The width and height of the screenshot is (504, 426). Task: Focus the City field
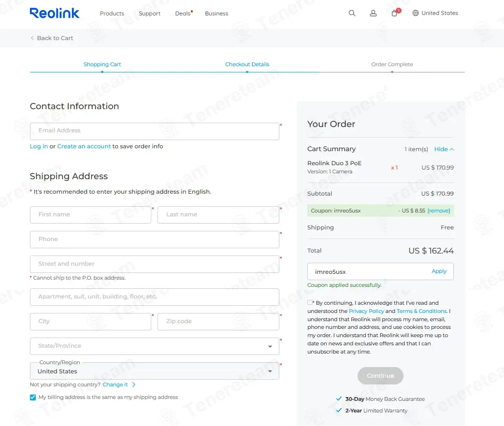click(x=90, y=322)
